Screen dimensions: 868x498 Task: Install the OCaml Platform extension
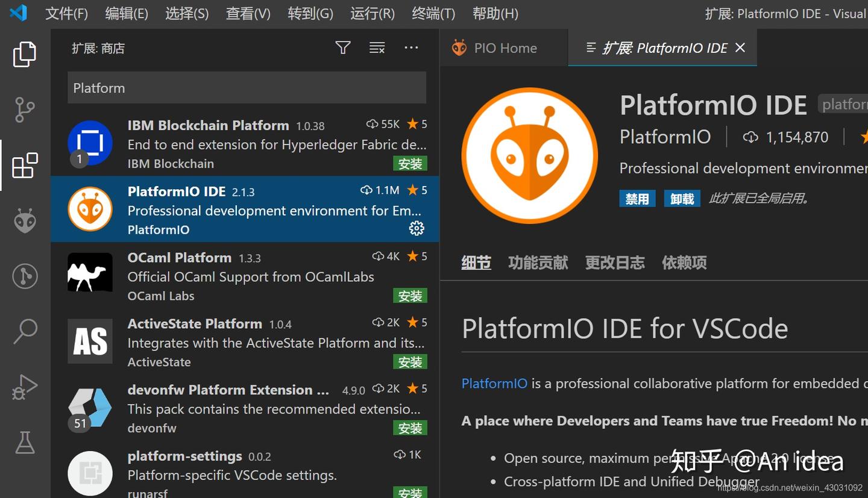(410, 296)
